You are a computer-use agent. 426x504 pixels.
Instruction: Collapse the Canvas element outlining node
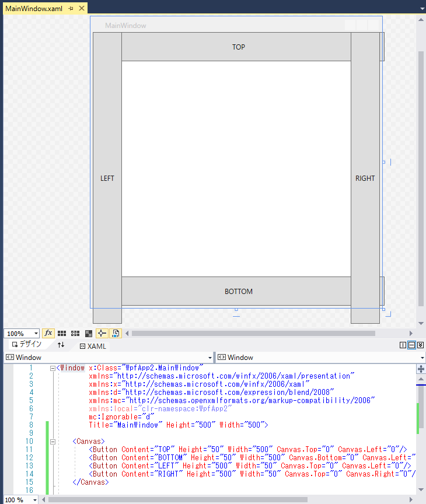[x=53, y=442]
